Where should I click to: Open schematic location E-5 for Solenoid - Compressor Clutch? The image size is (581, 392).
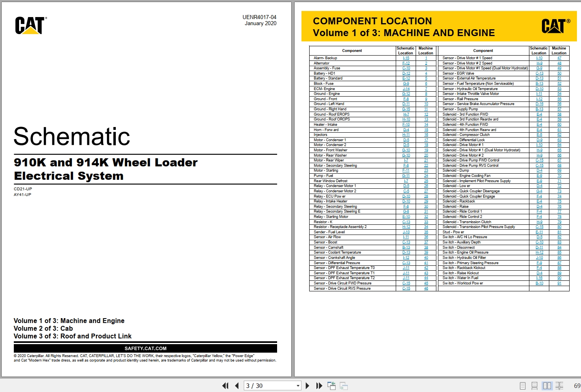pyautogui.click(x=539, y=135)
